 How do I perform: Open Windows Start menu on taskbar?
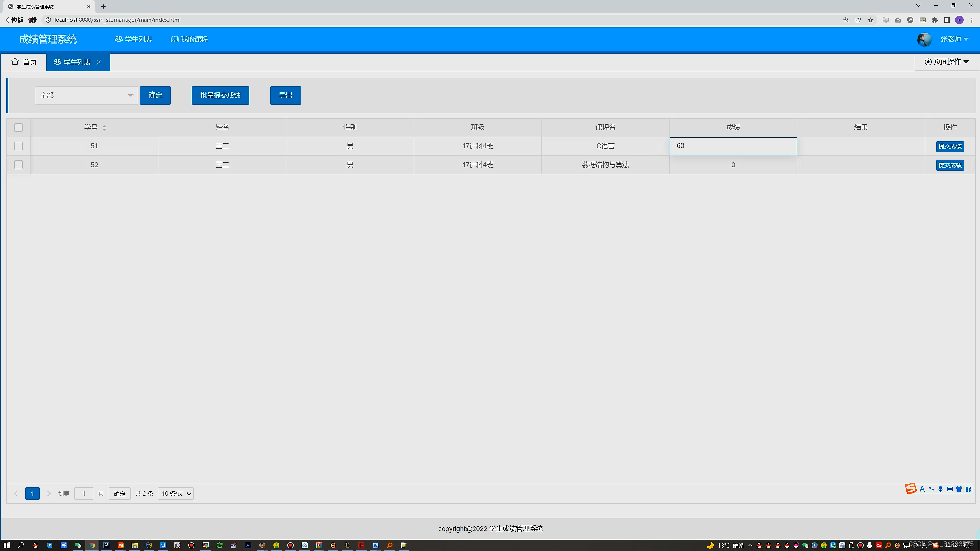click(x=7, y=545)
